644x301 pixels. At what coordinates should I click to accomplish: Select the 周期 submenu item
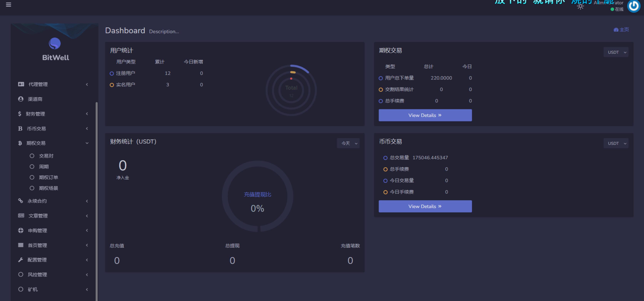(x=44, y=167)
